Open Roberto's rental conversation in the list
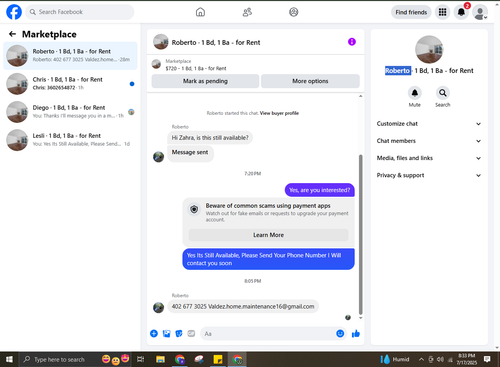 [x=70, y=56]
